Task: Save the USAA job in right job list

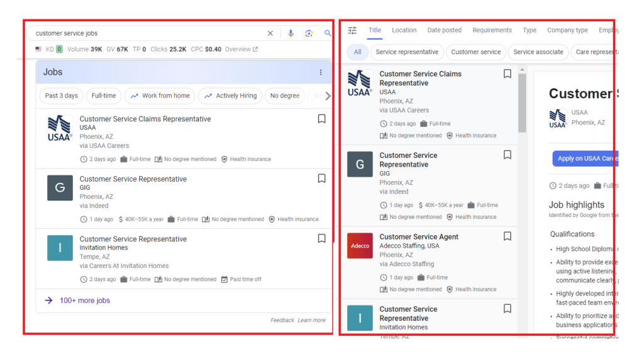Action: 508,74
